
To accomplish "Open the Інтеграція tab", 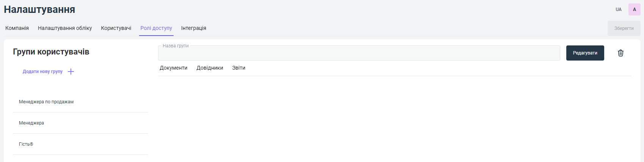I will point(194,28).
